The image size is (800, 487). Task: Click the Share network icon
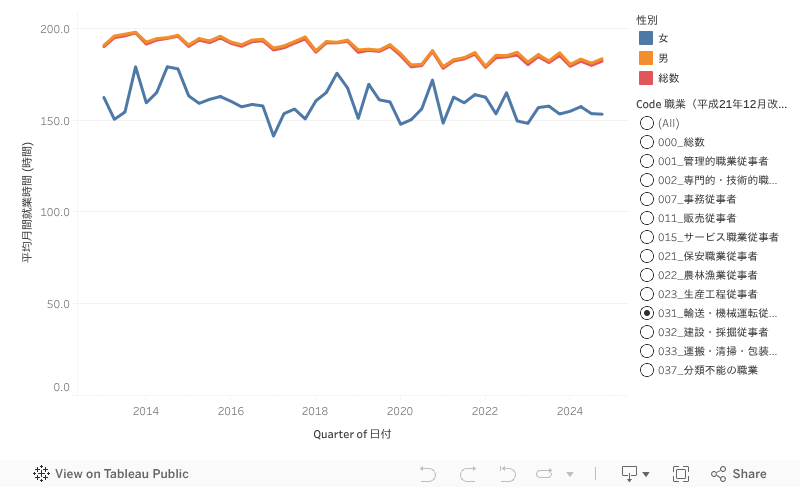click(718, 474)
